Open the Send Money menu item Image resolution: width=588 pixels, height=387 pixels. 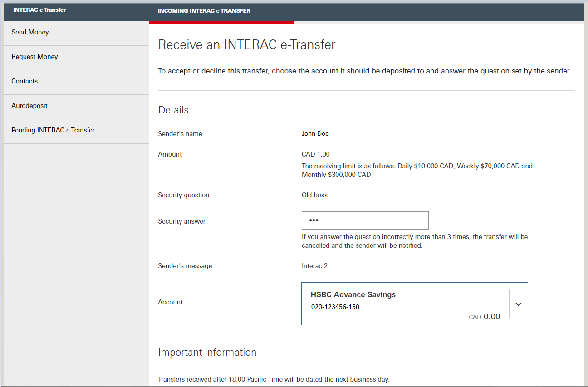(76, 33)
